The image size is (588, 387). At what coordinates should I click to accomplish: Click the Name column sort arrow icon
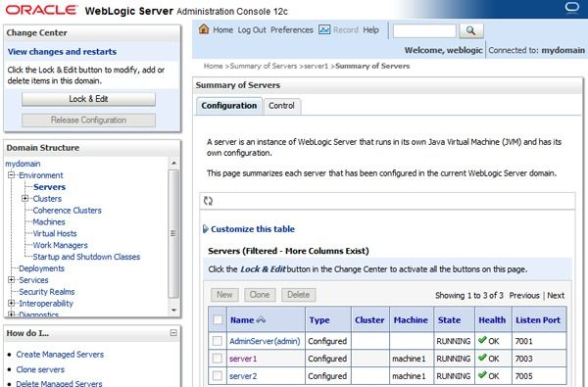[261, 319]
